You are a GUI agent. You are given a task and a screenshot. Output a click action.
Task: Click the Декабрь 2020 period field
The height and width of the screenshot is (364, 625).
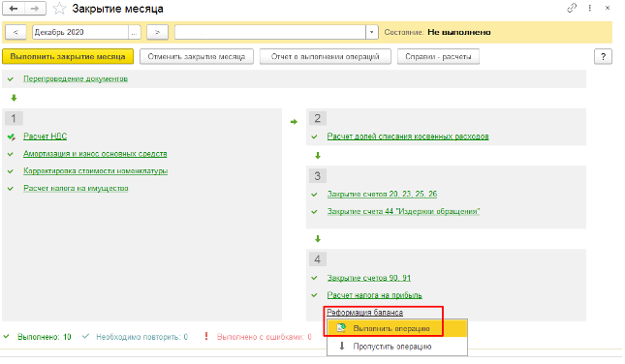(x=80, y=32)
